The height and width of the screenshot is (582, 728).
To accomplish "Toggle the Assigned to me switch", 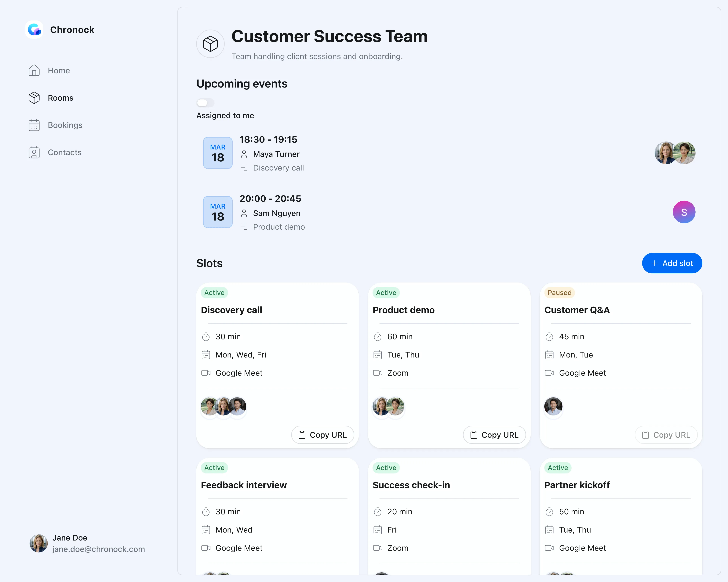I will click(x=205, y=102).
